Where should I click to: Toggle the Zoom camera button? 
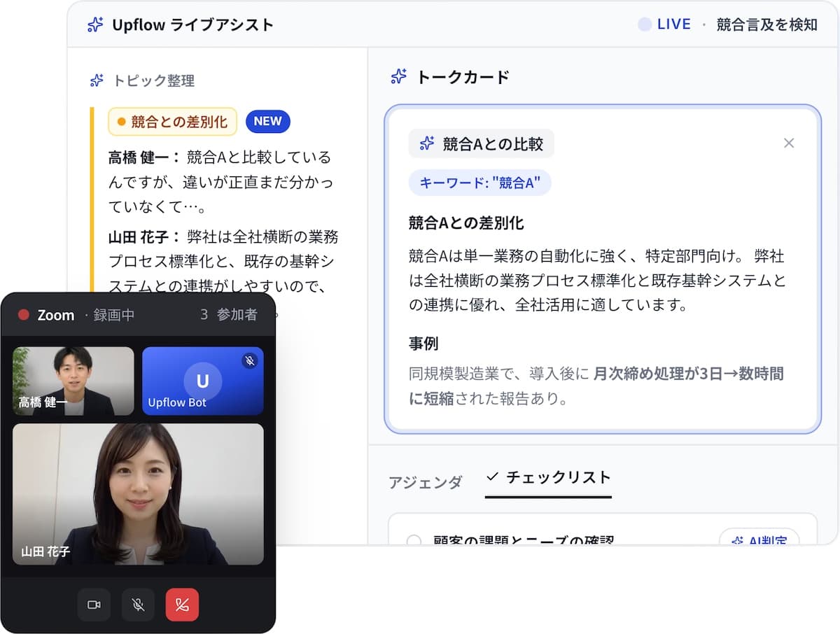[94, 605]
